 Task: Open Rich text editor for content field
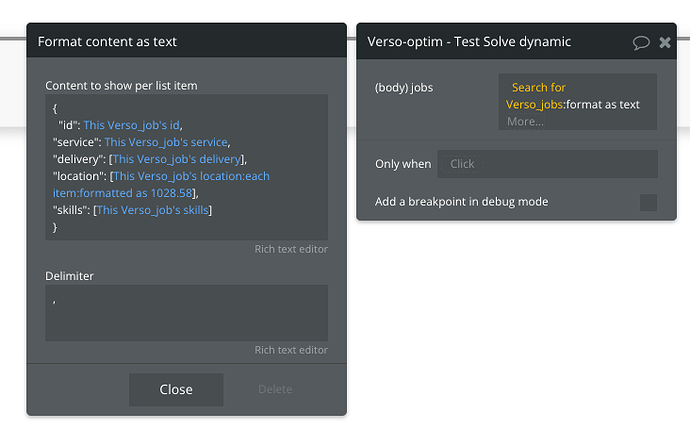(290, 249)
